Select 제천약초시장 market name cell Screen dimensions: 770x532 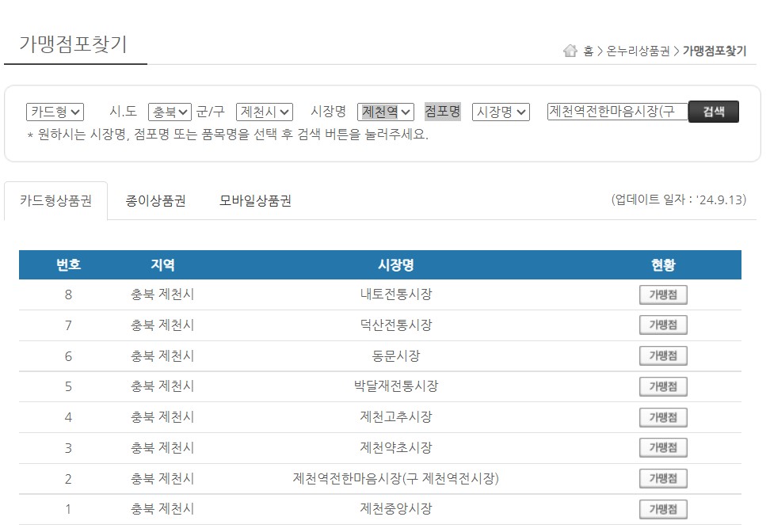click(396, 447)
